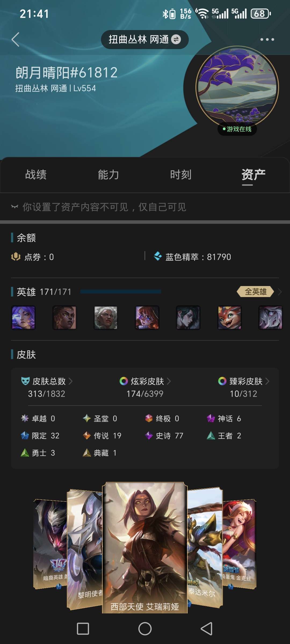The image size is (290, 644).
Task: Click the hero collection progress bar
Action: coord(121,292)
